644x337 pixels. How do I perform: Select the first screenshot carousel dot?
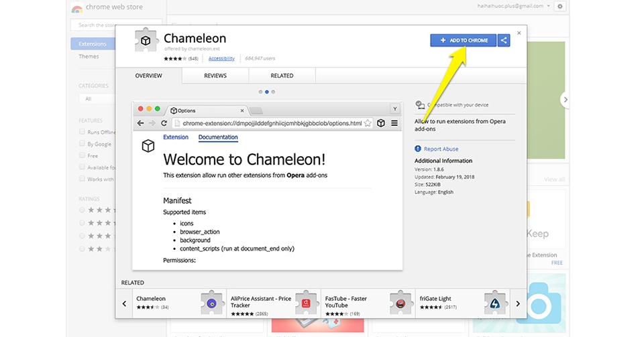pyautogui.click(x=260, y=92)
